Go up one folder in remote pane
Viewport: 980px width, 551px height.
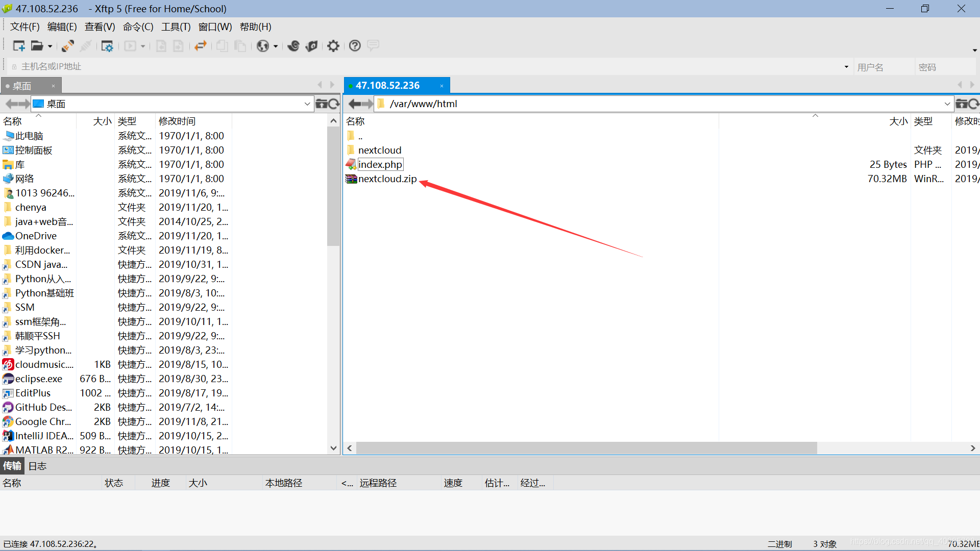click(962, 104)
